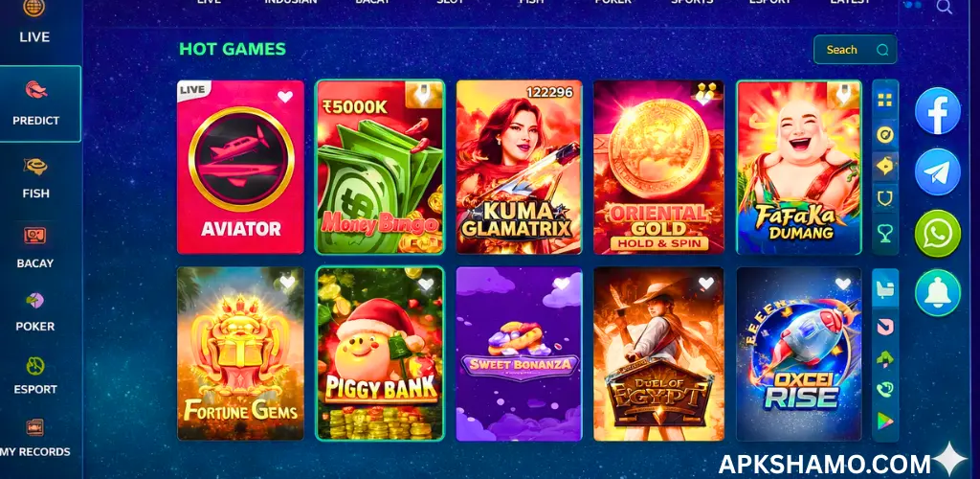Open My Records in sidebar
Screen dimensions: 980x479
coord(35,438)
